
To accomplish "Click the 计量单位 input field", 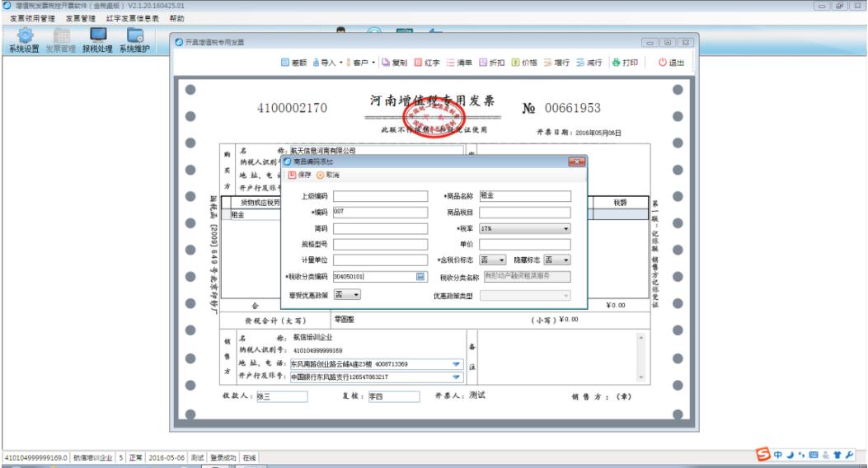I will coord(380,260).
